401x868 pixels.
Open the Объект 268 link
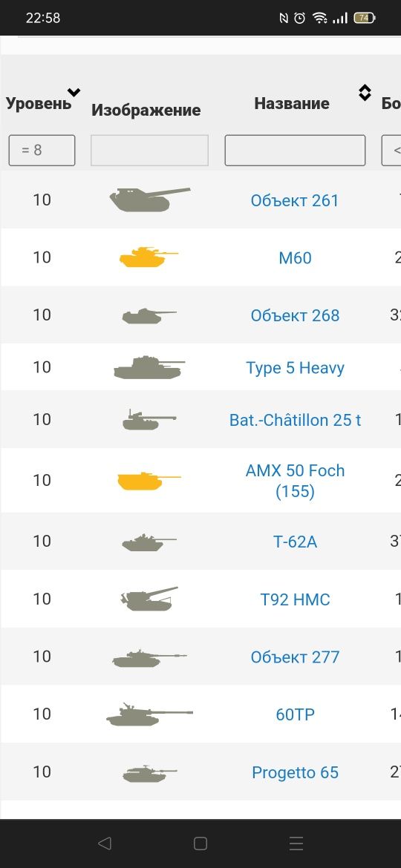point(296,315)
